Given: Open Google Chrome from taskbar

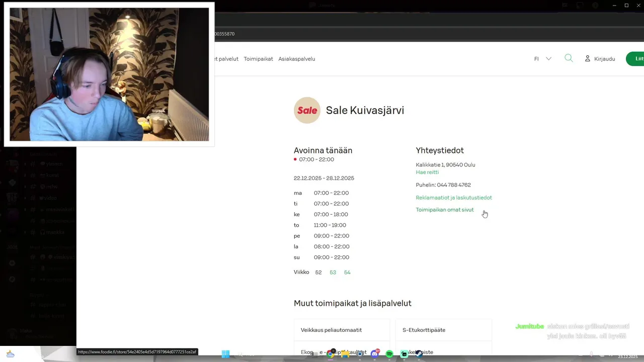Looking at the screenshot, I should (x=331, y=354).
